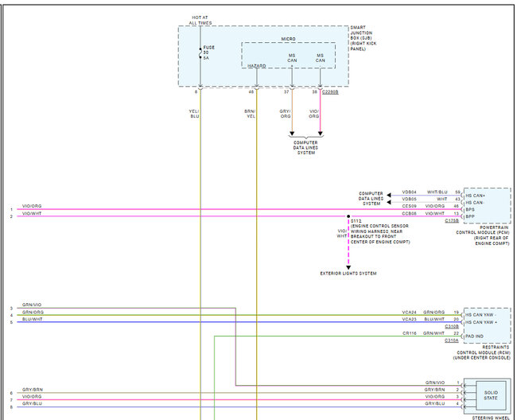This screenshot has height=420, width=517.
Task: Select the C310A connector label
Action: click(452, 340)
